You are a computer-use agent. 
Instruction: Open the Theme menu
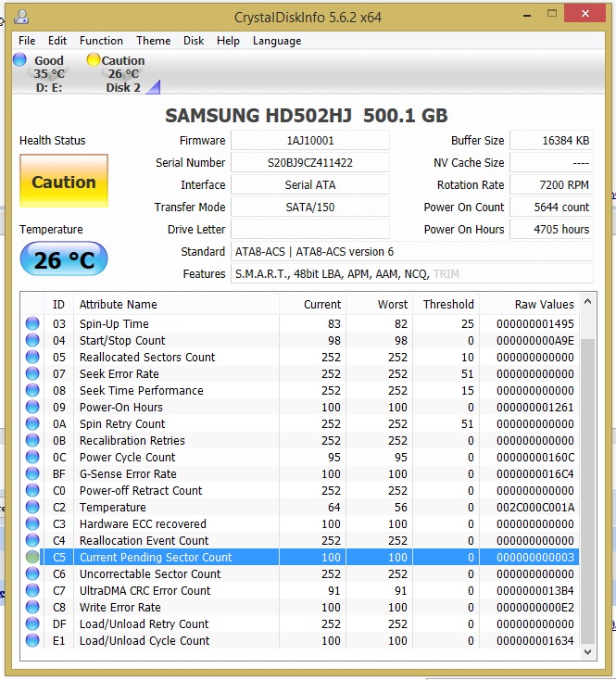[x=154, y=41]
